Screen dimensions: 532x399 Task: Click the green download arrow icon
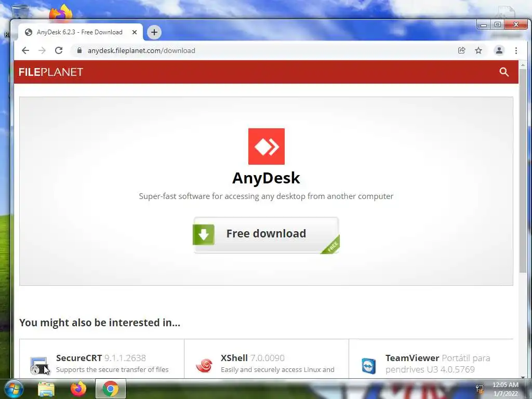(204, 234)
